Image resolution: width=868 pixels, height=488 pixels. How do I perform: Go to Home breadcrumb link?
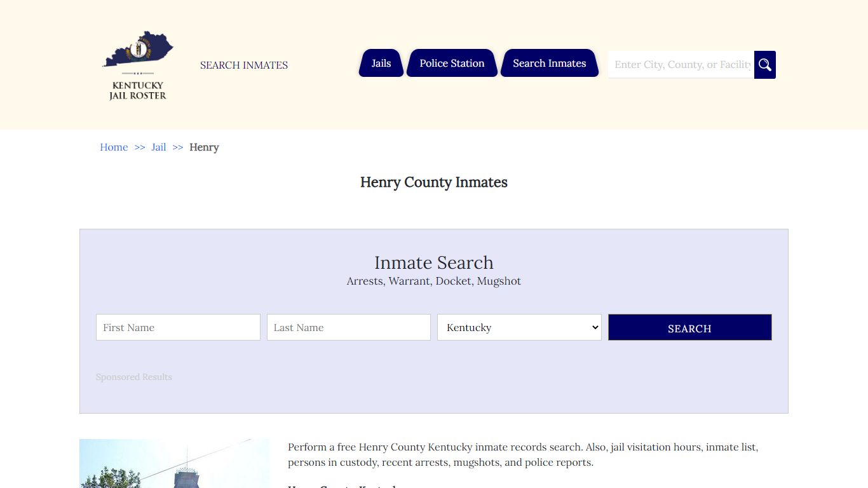(x=114, y=147)
